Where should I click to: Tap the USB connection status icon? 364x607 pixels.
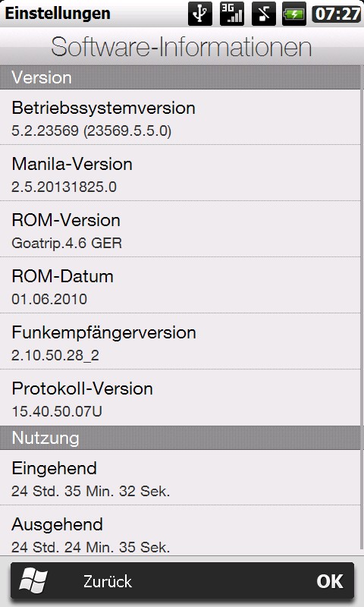[x=200, y=14]
